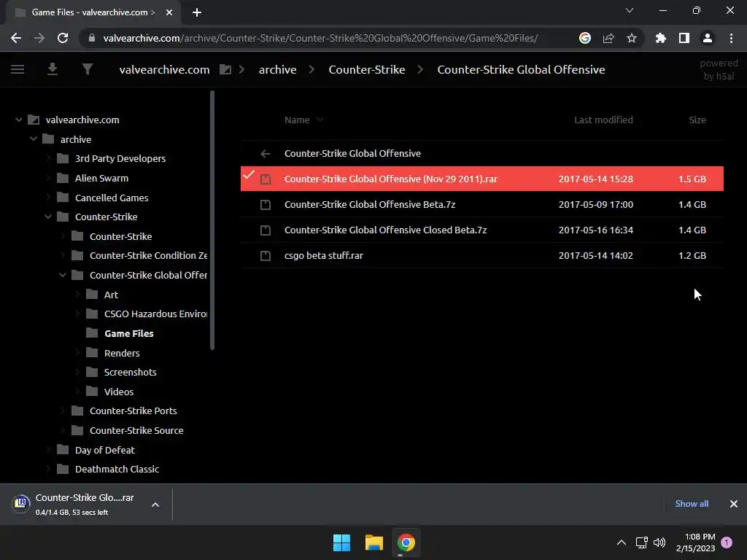Open the Chrome profile icon
The height and width of the screenshot is (560, 747).
(x=708, y=38)
